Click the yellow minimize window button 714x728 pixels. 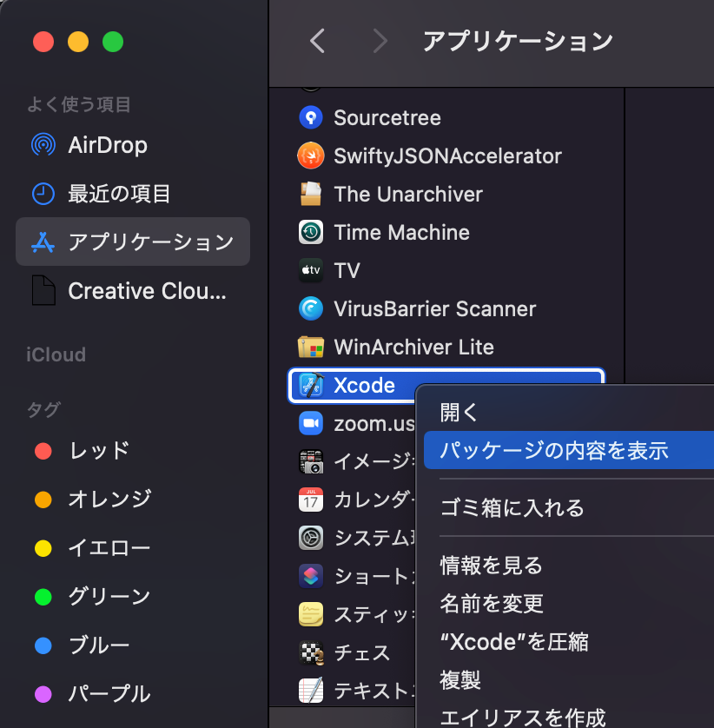pyautogui.click(x=78, y=42)
